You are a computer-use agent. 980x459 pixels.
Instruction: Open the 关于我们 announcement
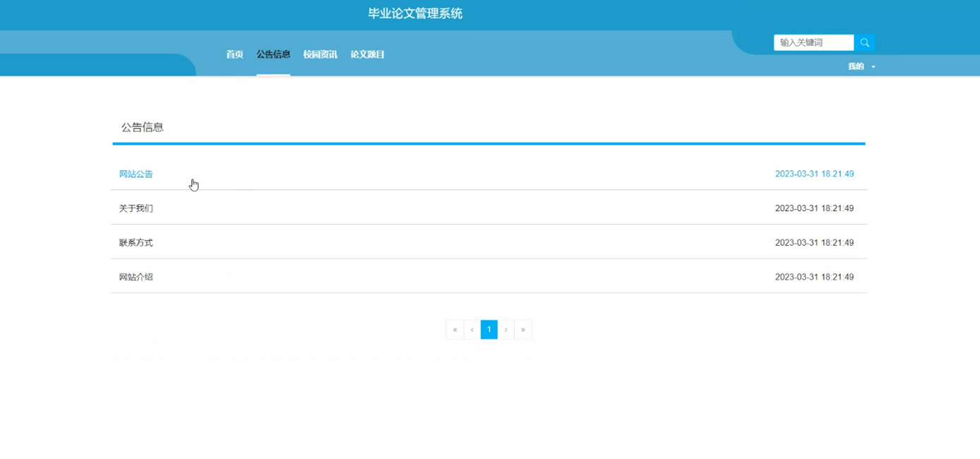136,208
